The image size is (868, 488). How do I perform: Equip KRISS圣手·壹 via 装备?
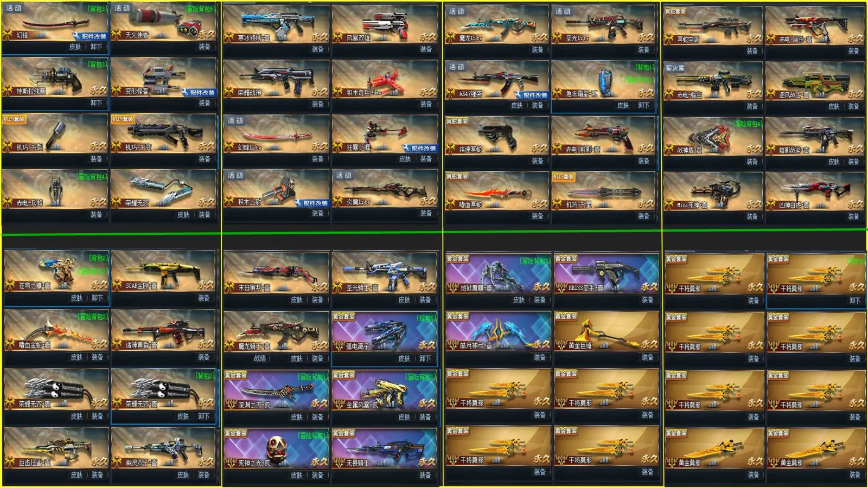647,300
